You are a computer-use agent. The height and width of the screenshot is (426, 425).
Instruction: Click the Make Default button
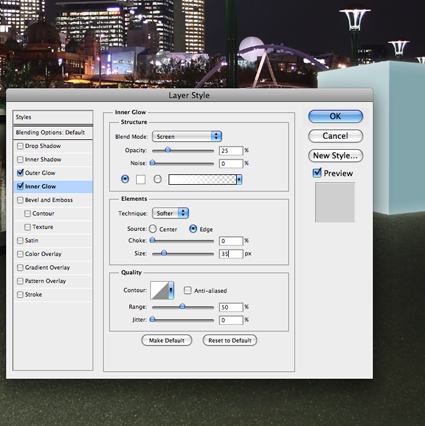pyautogui.click(x=167, y=340)
